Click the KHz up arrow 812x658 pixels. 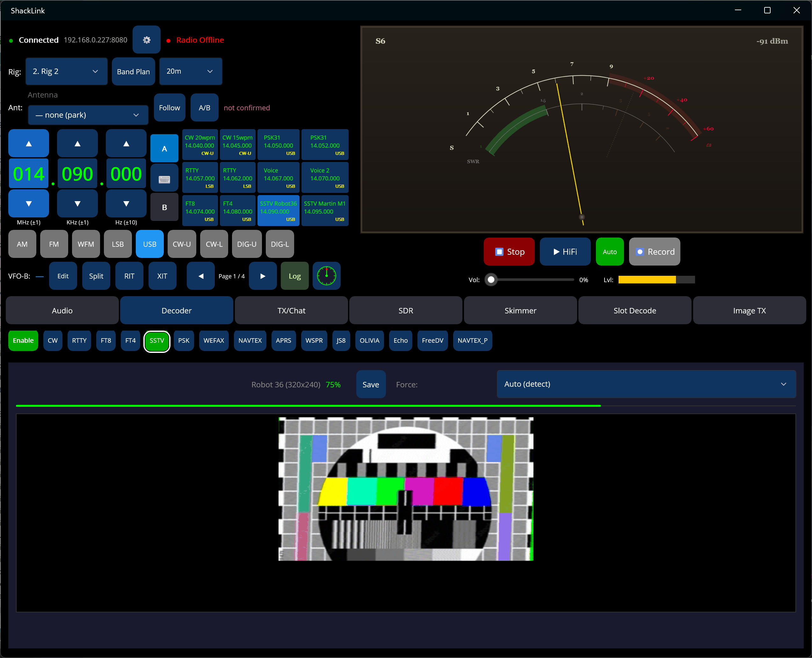click(x=77, y=144)
